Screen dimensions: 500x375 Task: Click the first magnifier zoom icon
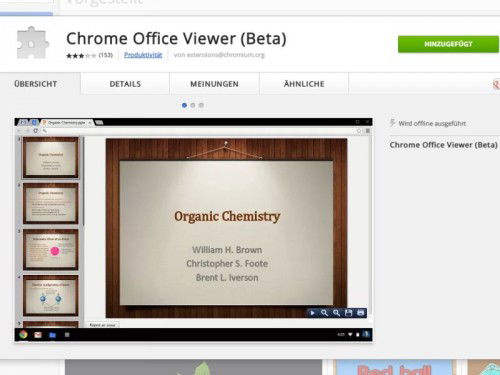324,313
